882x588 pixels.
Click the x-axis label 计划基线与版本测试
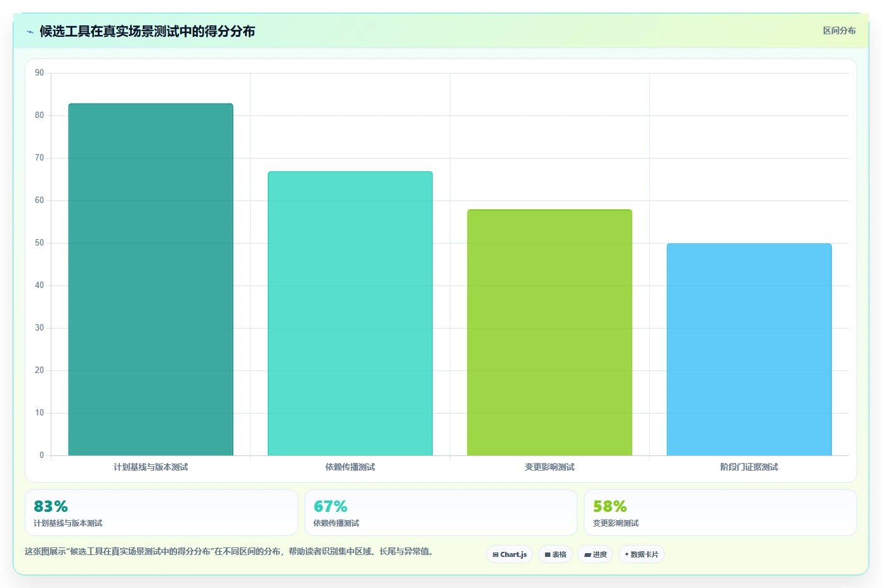coord(151,467)
